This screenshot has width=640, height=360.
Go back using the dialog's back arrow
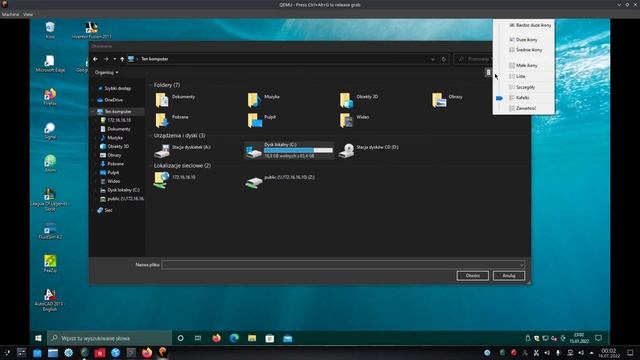pos(96,59)
